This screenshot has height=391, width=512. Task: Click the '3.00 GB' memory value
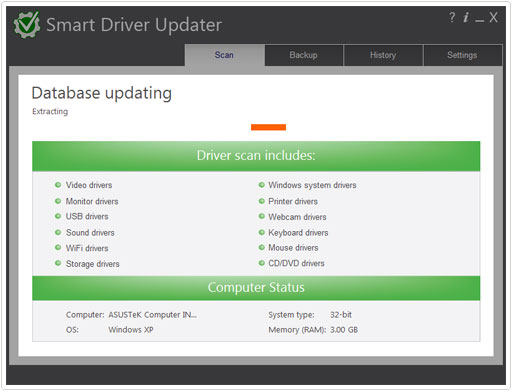pyautogui.click(x=344, y=330)
